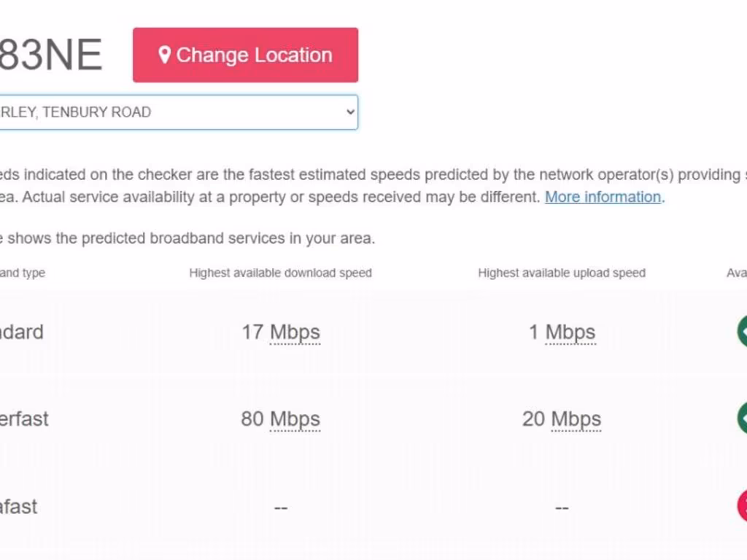Click the green availability icon for Standard
The image size is (747, 560).
point(741,332)
